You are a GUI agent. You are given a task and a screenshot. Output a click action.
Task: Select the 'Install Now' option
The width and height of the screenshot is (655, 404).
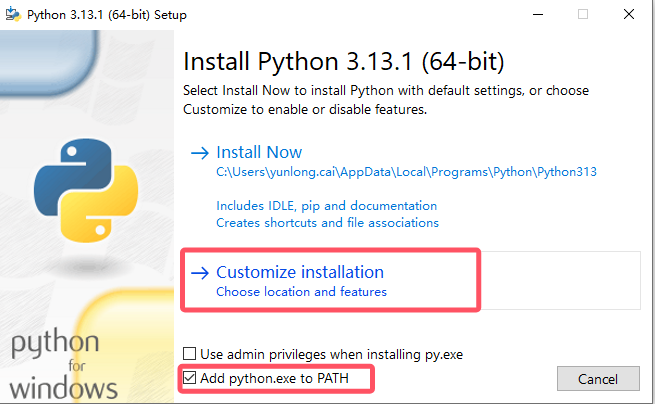[259, 153]
